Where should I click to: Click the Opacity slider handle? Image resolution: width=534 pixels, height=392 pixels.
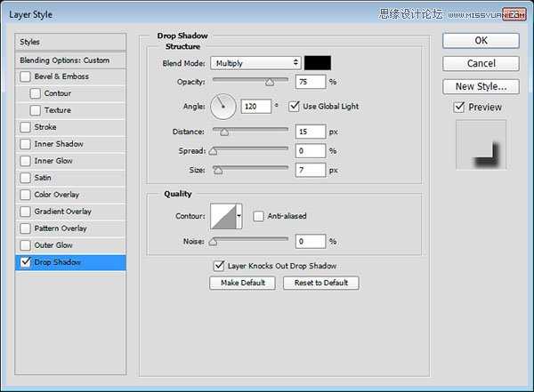(268, 83)
